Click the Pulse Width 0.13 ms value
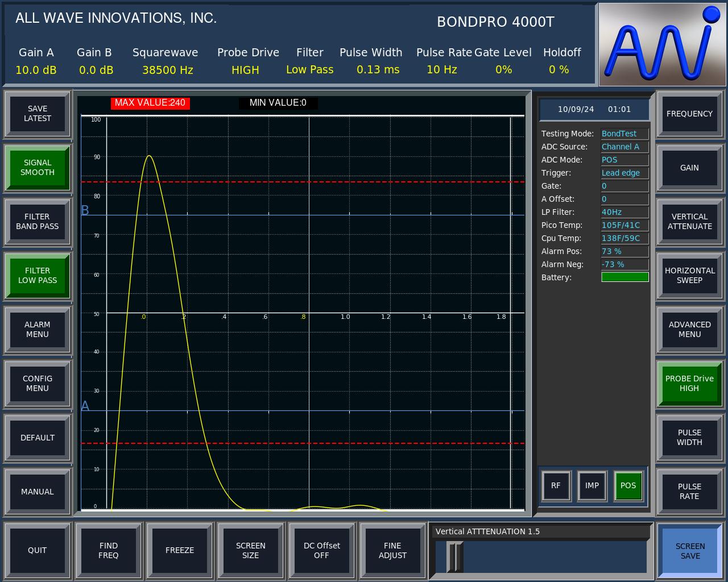This screenshot has height=582, width=728. point(378,70)
